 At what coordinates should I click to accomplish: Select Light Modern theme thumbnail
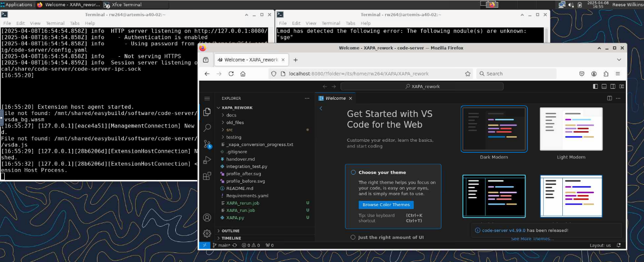click(571, 129)
